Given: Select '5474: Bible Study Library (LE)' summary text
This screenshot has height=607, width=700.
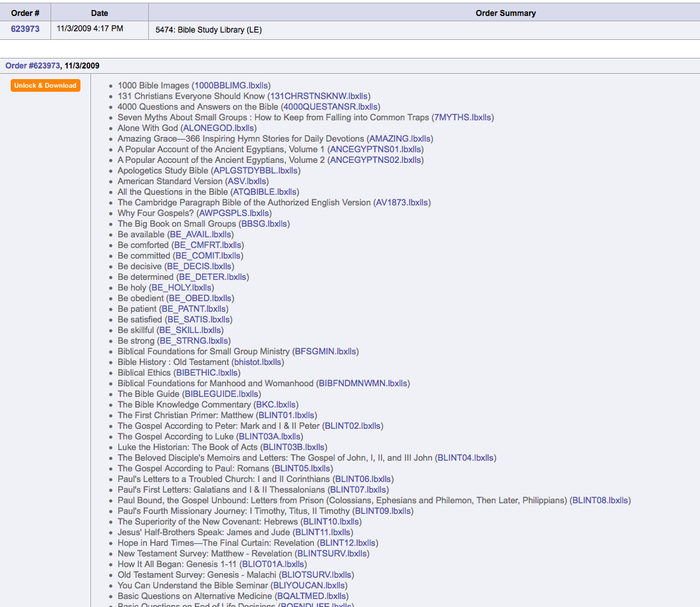Looking at the screenshot, I should pyautogui.click(x=209, y=30).
